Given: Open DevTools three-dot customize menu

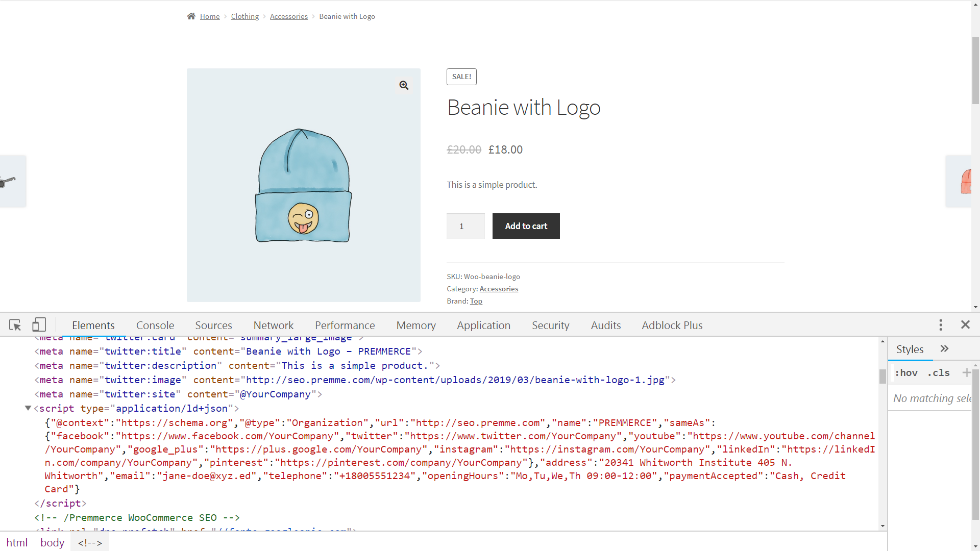Looking at the screenshot, I should click(941, 325).
